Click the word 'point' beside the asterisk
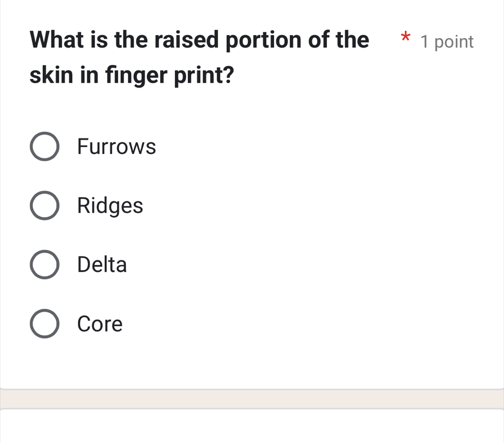The width and height of the screenshot is (504, 443). point(454,42)
